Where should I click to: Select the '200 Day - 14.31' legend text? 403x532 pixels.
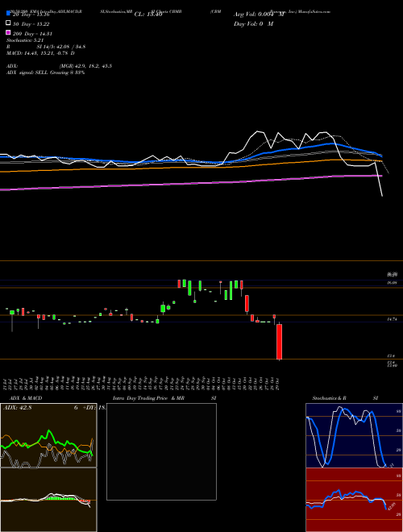pyautogui.click(x=32, y=34)
